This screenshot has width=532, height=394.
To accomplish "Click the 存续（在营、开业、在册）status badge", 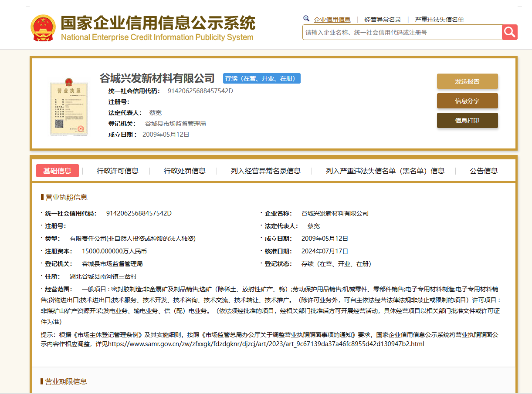I will [x=262, y=78].
